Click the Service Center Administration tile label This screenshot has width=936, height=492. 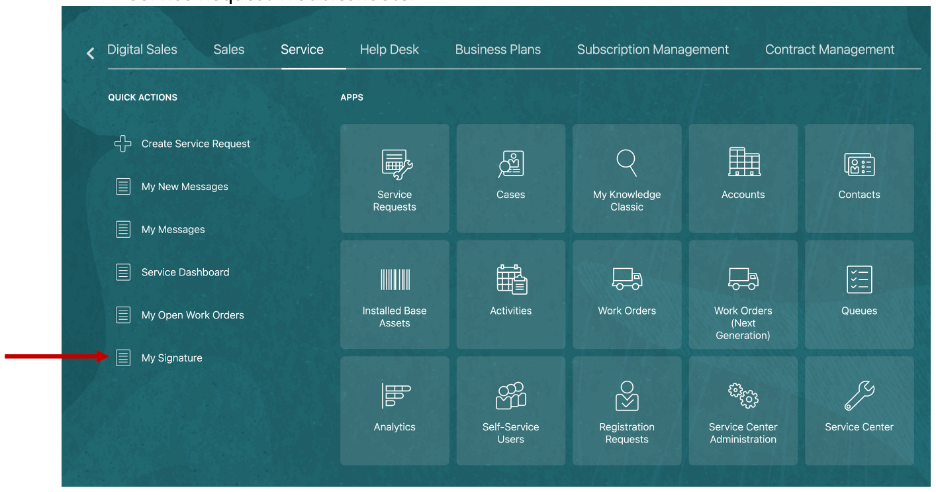pyautogui.click(x=743, y=433)
